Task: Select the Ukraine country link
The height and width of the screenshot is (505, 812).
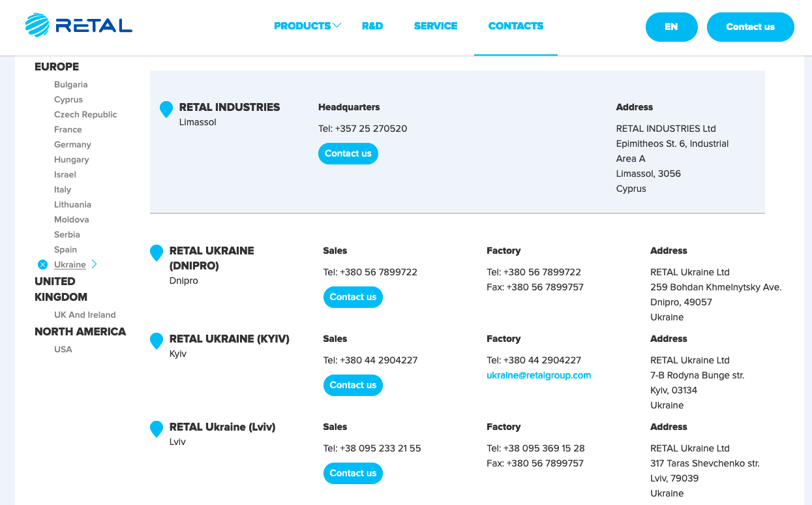Action: pyautogui.click(x=70, y=265)
